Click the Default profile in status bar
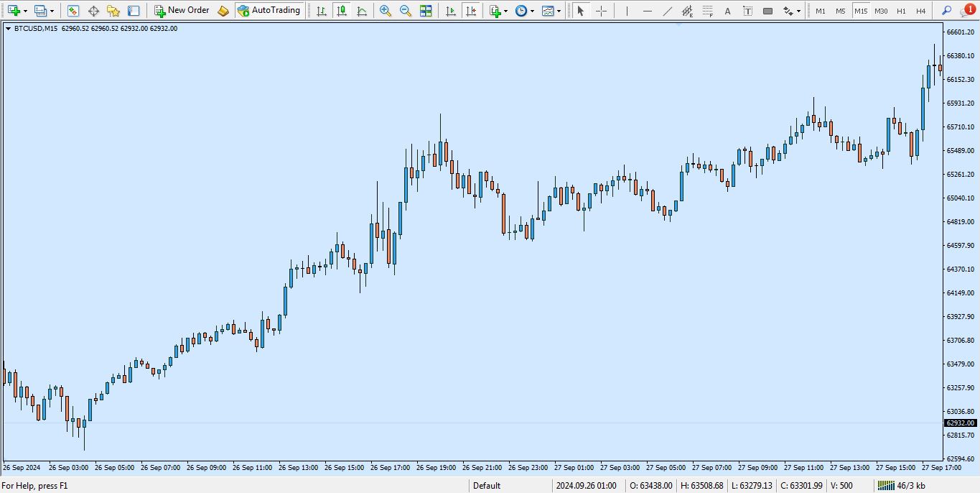The image size is (980, 493). (487, 486)
